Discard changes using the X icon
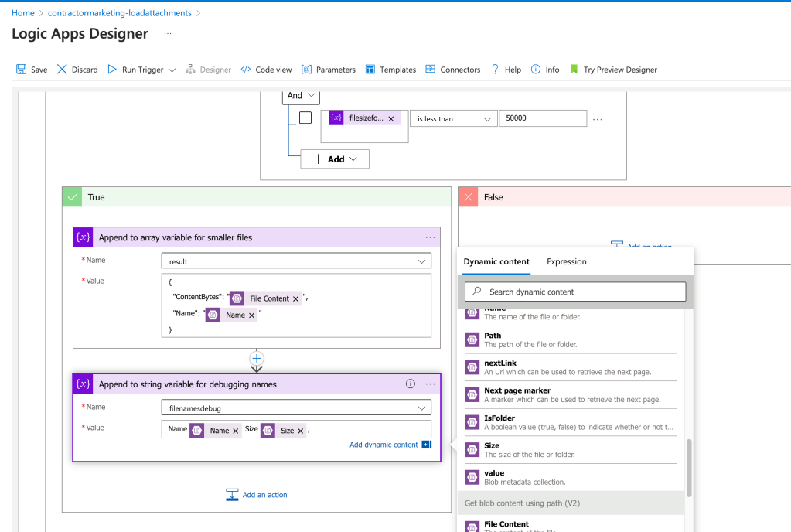The width and height of the screenshot is (791, 532). click(x=62, y=70)
